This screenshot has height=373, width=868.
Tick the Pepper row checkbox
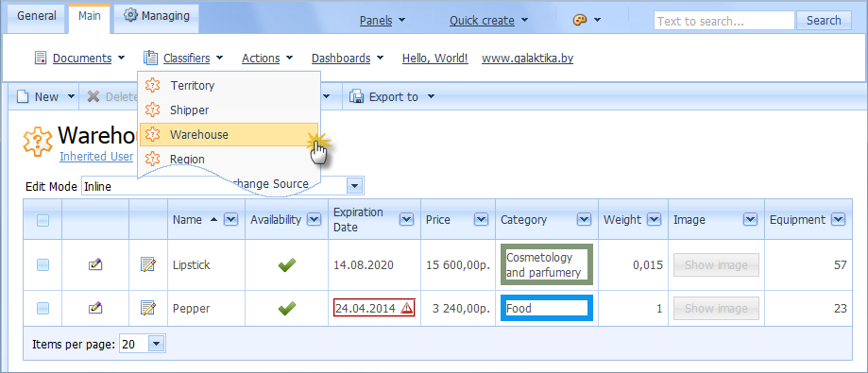click(x=43, y=308)
